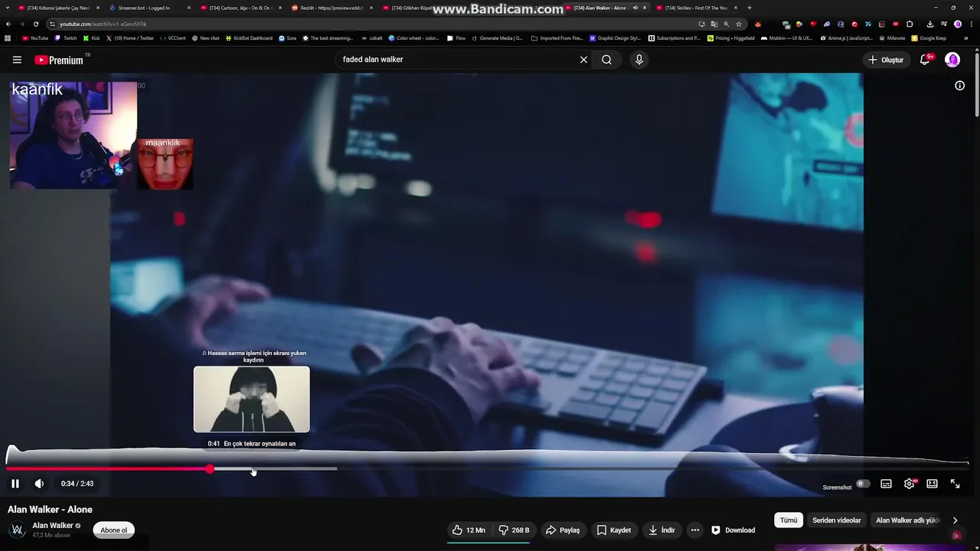Bookmark this page with the star
The image size is (980, 551).
pos(738,24)
